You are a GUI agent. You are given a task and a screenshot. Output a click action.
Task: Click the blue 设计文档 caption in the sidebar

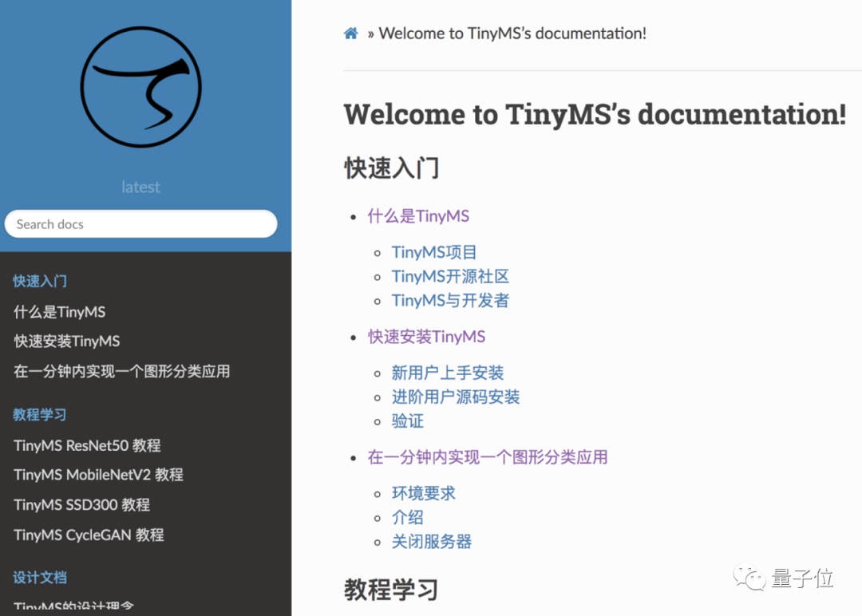[x=40, y=578]
